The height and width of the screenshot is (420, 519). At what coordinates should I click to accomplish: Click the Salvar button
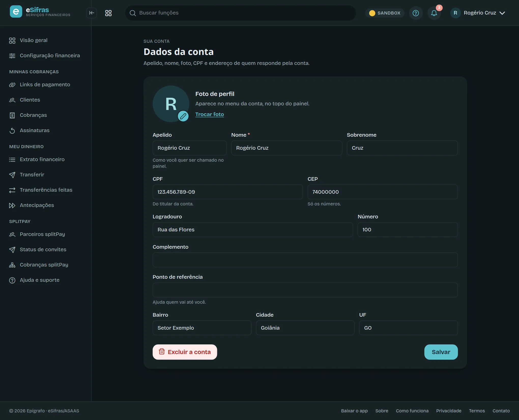pyautogui.click(x=441, y=352)
